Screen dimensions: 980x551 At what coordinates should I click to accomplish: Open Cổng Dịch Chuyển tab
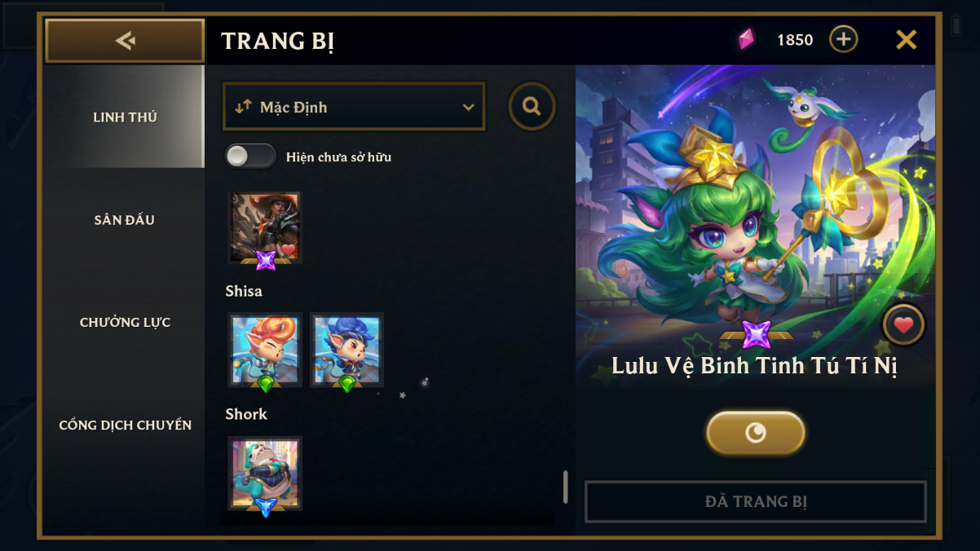pos(125,425)
